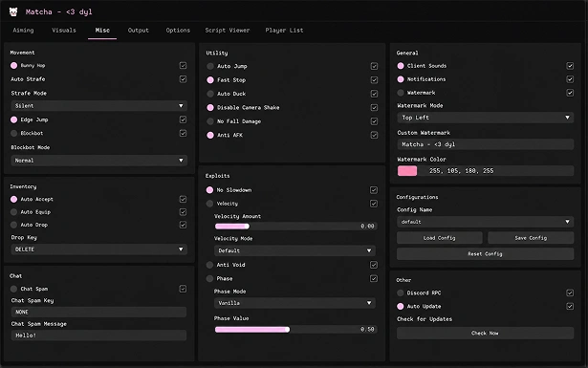This screenshot has width=588, height=368.
Task: Adjust the Velocity Amount slider
Action: coord(295,226)
